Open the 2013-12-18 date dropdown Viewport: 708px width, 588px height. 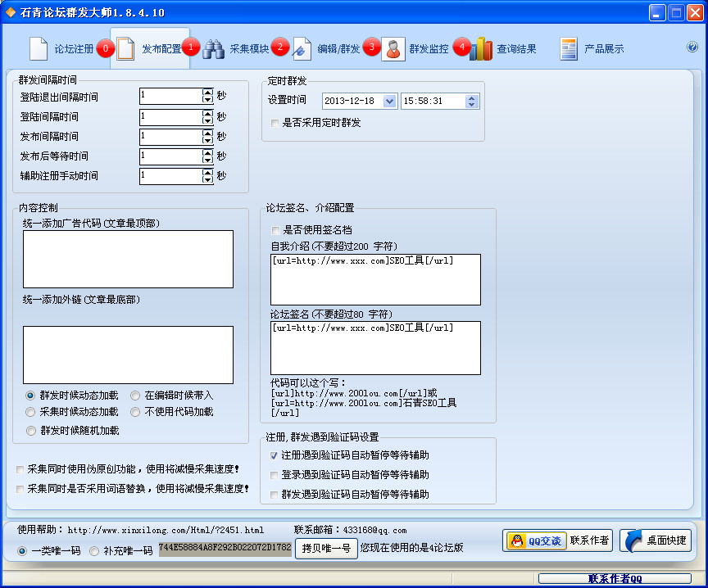tap(389, 101)
